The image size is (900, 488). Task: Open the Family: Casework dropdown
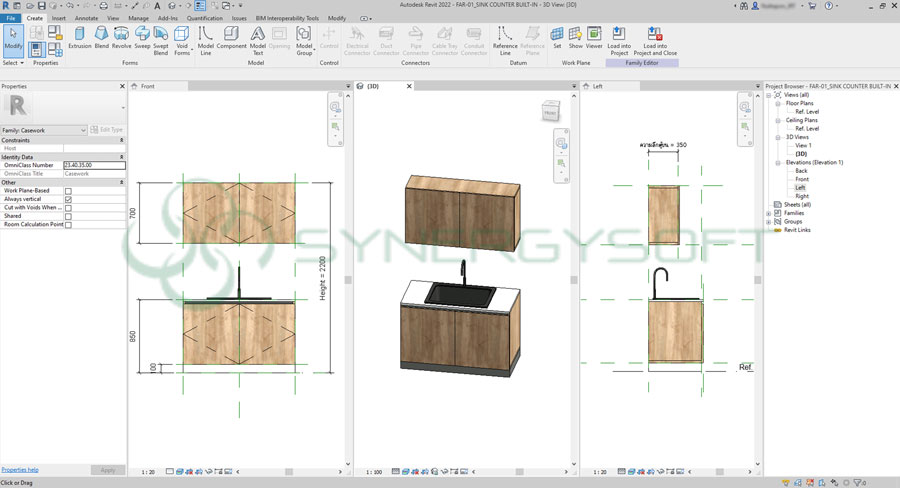44,130
